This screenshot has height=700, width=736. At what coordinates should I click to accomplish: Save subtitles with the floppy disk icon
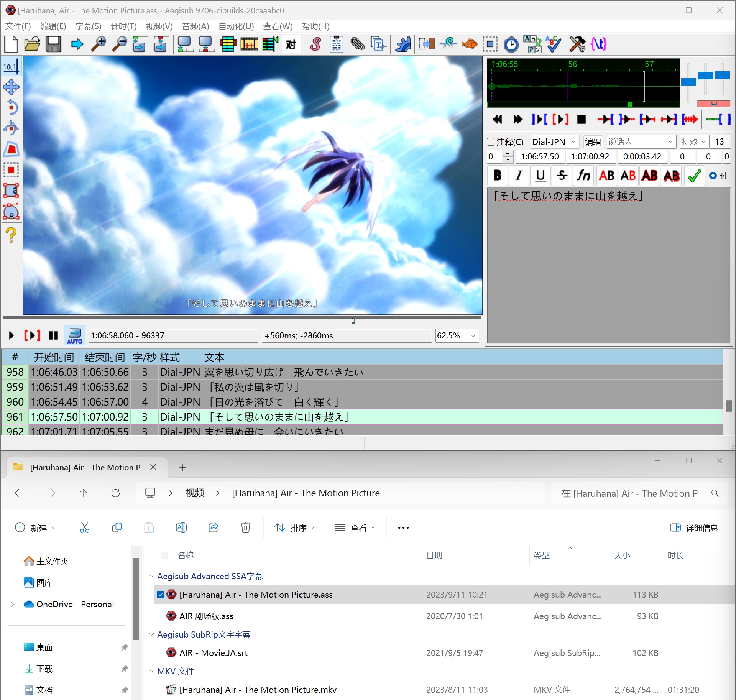tap(53, 44)
